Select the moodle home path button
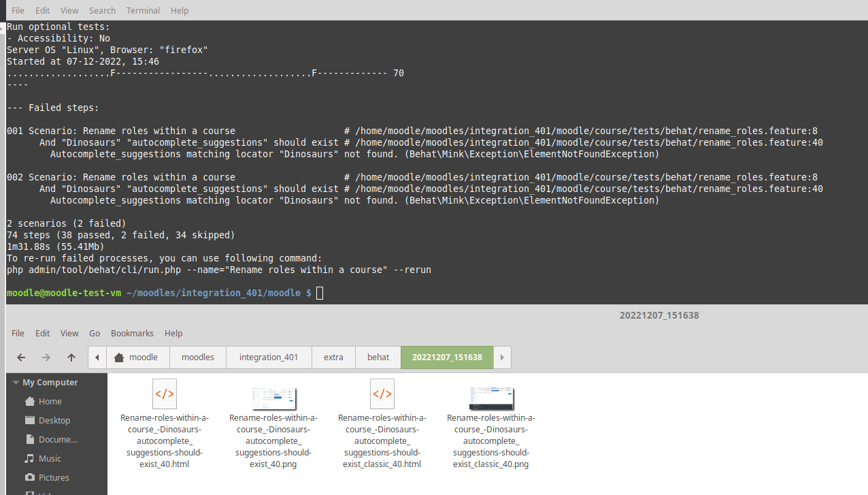The image size is (868, 495). point(138,357)
